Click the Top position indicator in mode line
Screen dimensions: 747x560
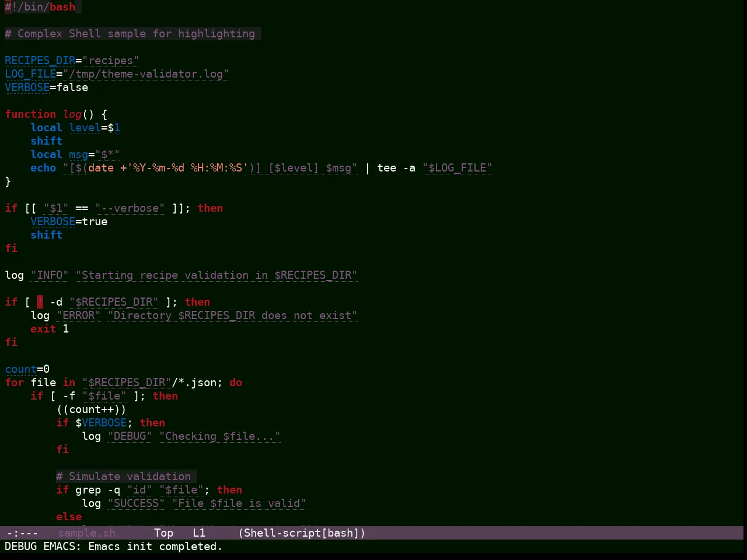[164, 533]
